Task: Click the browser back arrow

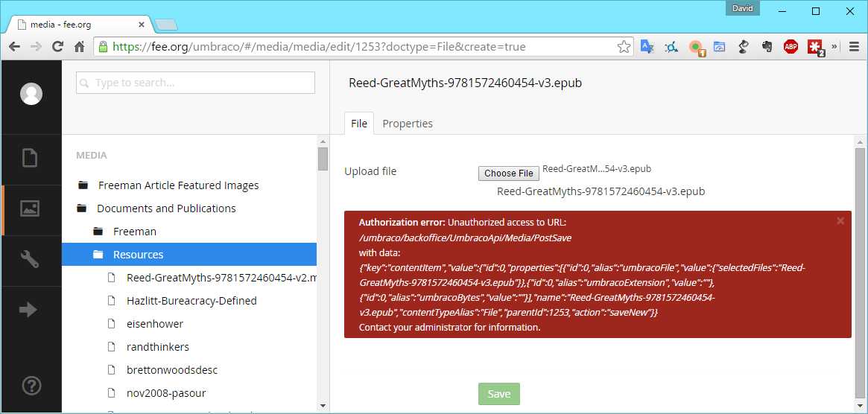Action: pos(14,47)
